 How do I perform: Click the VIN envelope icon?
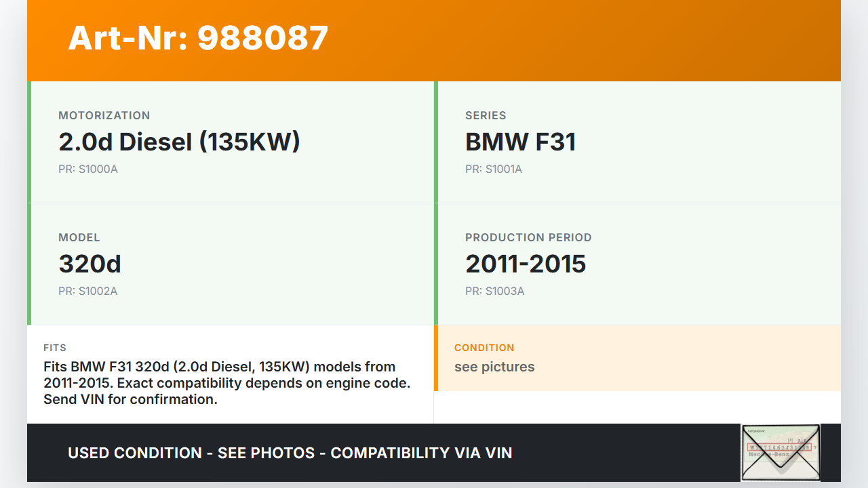[781, 453]
